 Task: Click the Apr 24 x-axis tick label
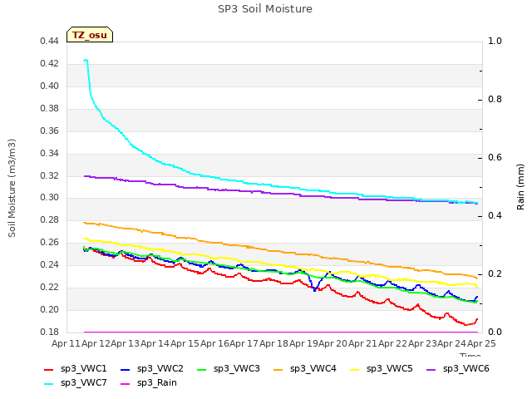point(452,343)
